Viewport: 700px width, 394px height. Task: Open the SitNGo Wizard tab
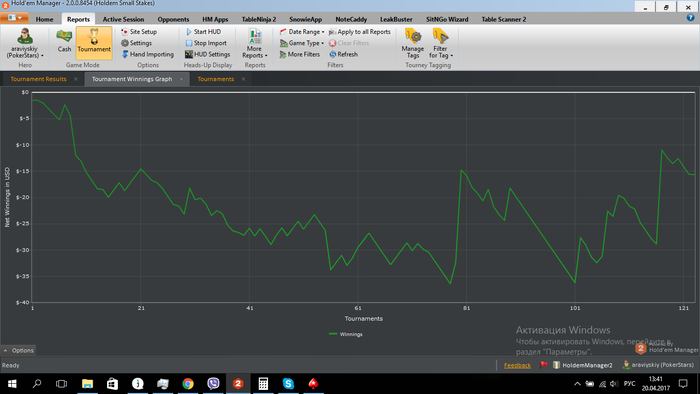pyautogui.click(x=447, y=19)
